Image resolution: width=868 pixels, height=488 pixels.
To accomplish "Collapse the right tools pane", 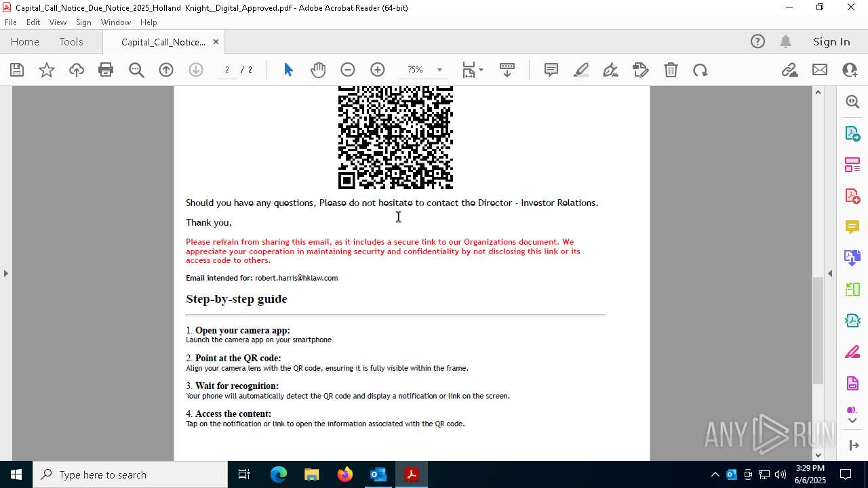I will click(x=830, y=274).
